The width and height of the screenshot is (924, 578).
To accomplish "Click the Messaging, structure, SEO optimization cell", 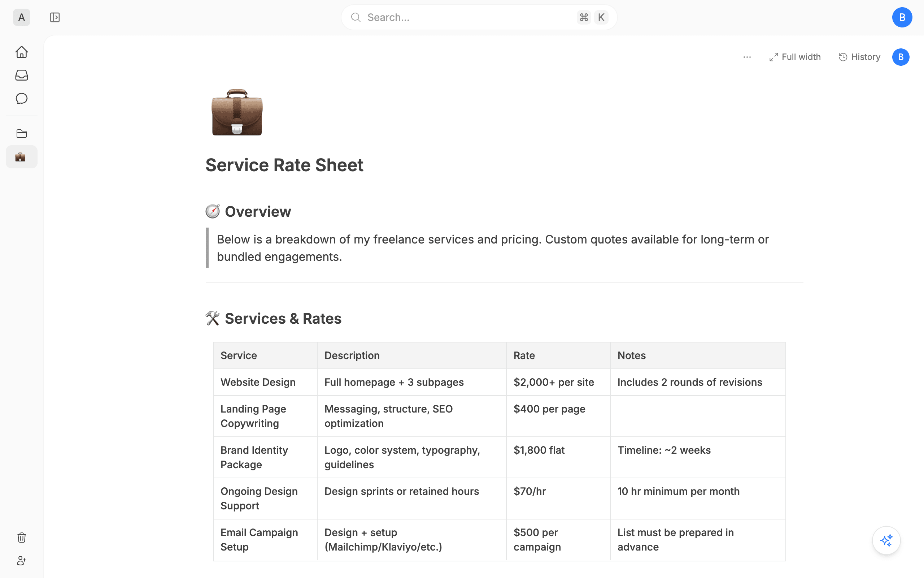I will click(411, 416).
